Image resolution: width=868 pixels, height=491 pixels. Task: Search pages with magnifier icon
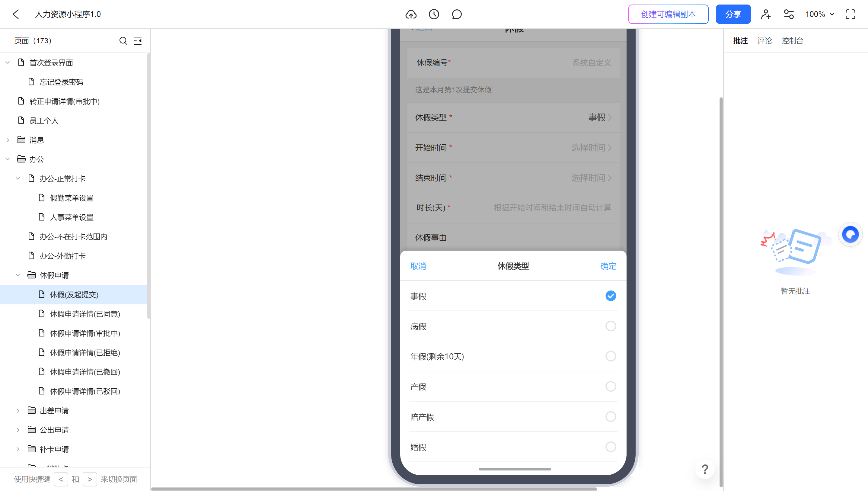click(x=123, y=41)
